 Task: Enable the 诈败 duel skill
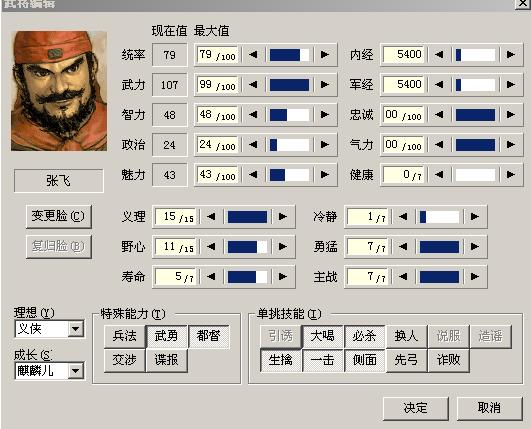point(448,360)
